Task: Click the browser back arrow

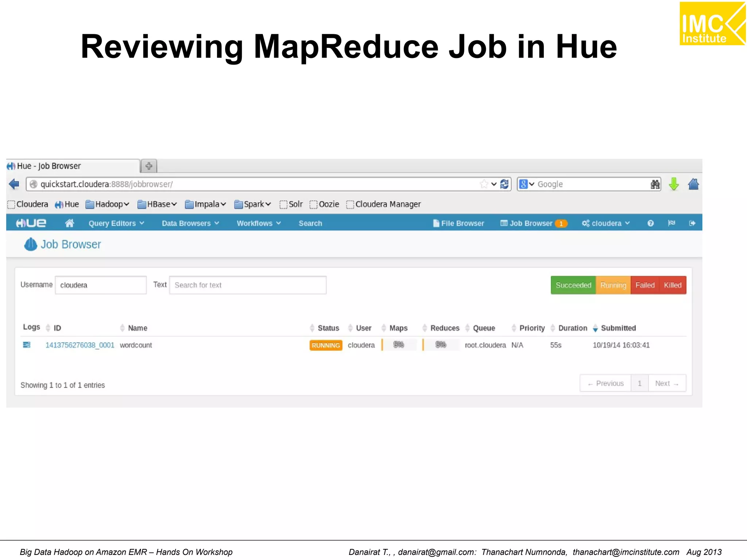Action: click(14, 184)
